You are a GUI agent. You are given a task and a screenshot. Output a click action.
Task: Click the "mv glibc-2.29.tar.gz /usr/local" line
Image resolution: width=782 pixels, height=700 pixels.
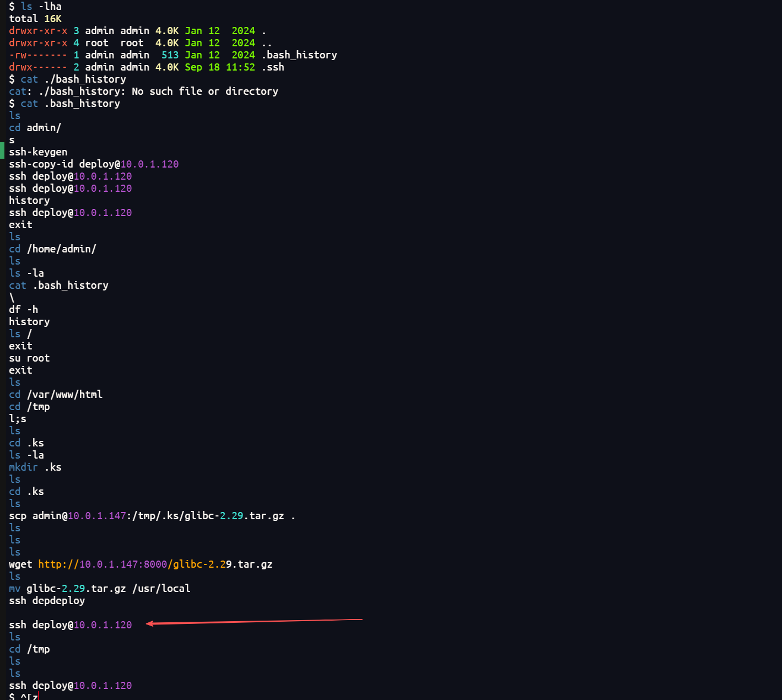tap(100, 589)
